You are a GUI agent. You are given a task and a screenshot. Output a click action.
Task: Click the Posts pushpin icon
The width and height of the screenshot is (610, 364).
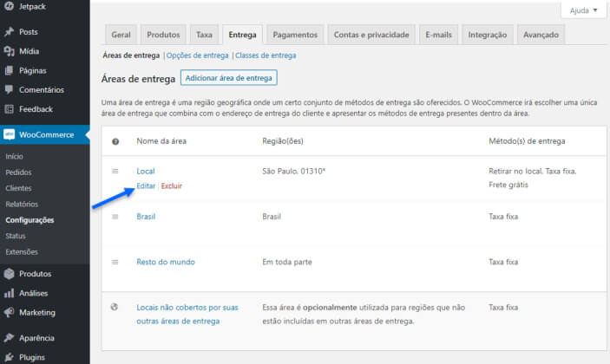[9, 32]
